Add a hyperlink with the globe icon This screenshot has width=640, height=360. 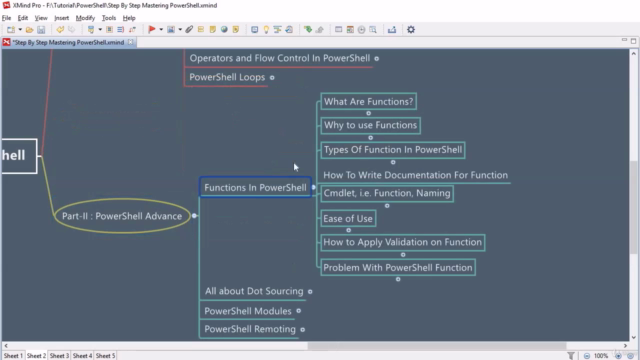point(224,29)
